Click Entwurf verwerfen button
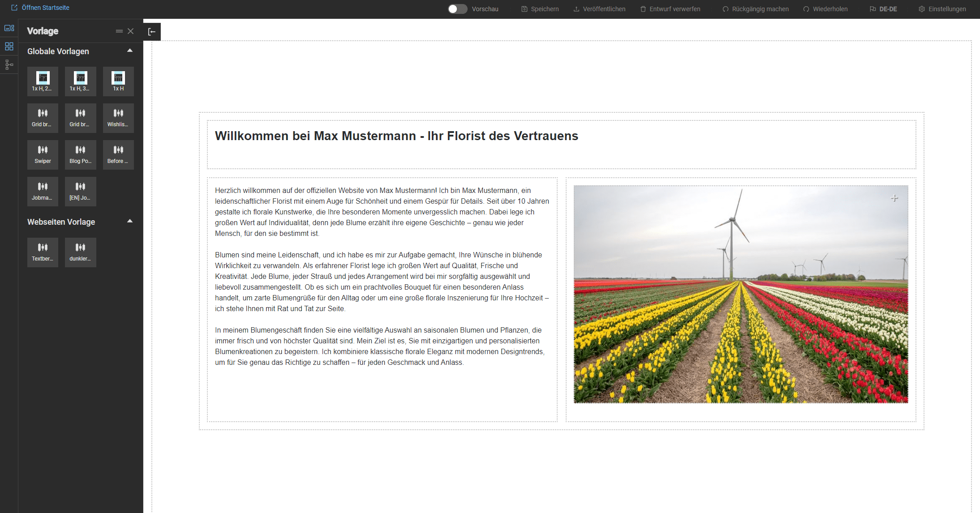The width and height of the screenshot is (980, 513). pyautogui.click(x=670, y=9)
